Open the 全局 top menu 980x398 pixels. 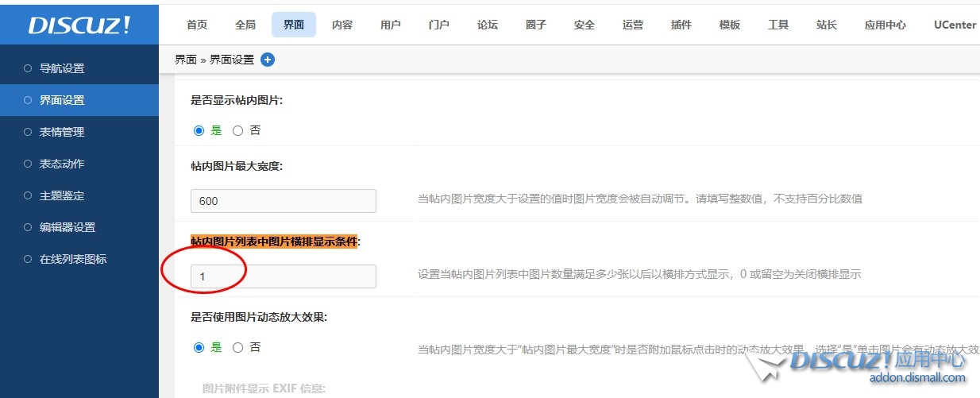pyautogui.click(x=245, y=25)
